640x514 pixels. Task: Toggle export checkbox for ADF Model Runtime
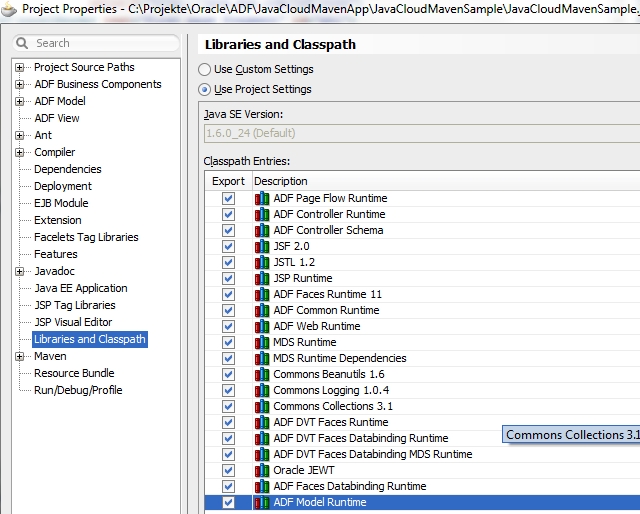pyautogui.click(x=228, y=502)
